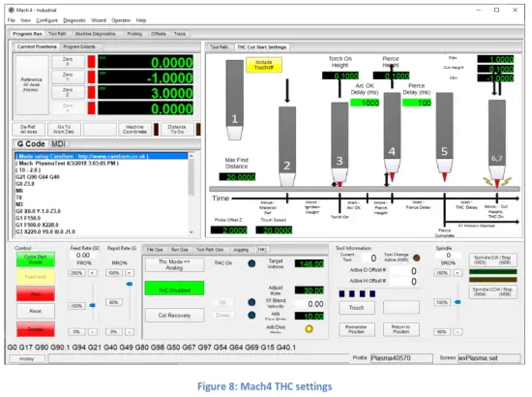Switch to the Probing tab
The image size is (532, 397).
click(x=134, y=34)
